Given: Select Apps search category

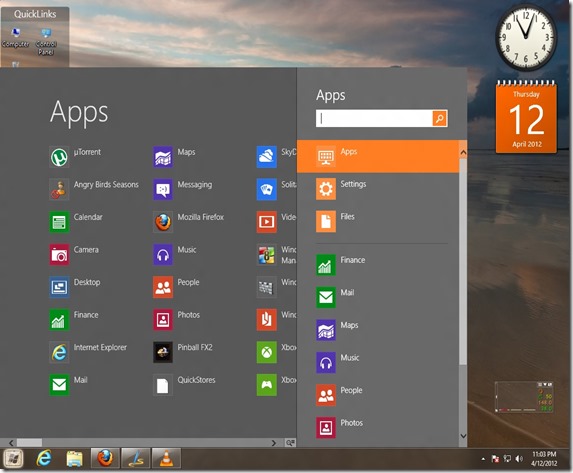Looking at the screenshot, I should pos(378,156).
